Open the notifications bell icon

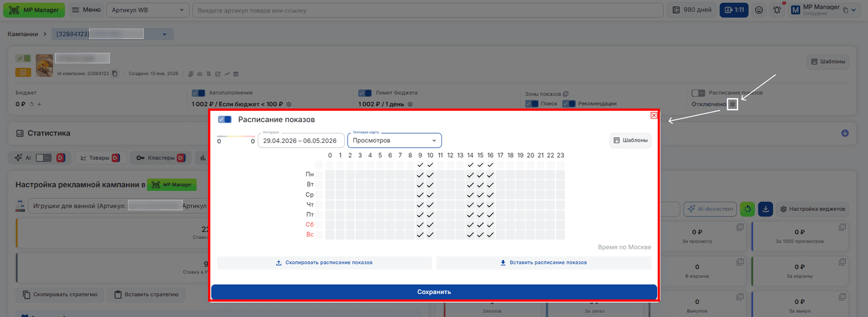[778, 10]
